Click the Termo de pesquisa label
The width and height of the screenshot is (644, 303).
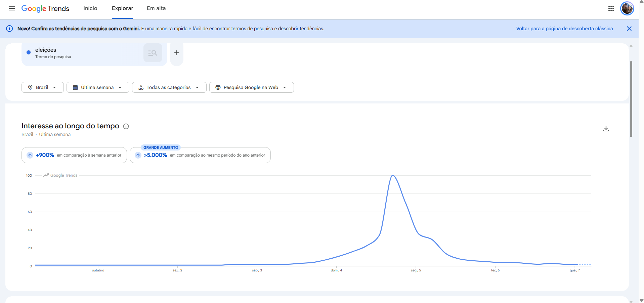pyautogui.click(x=53, y=57)
